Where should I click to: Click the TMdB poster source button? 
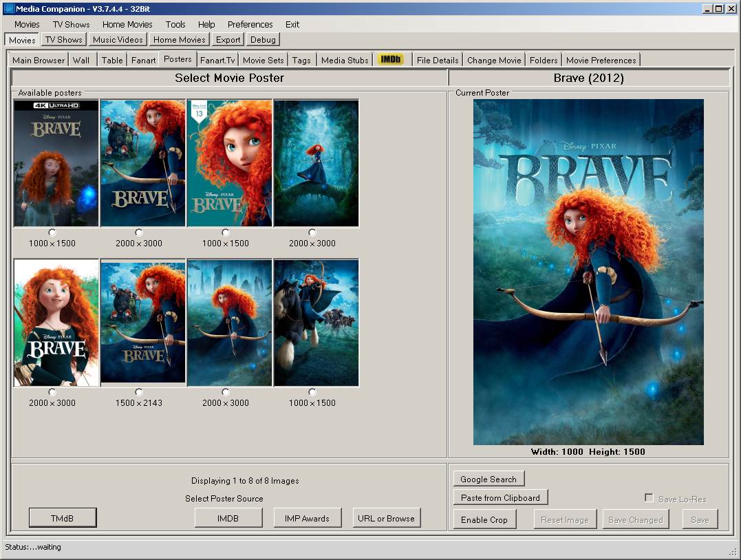pos(63,518)
